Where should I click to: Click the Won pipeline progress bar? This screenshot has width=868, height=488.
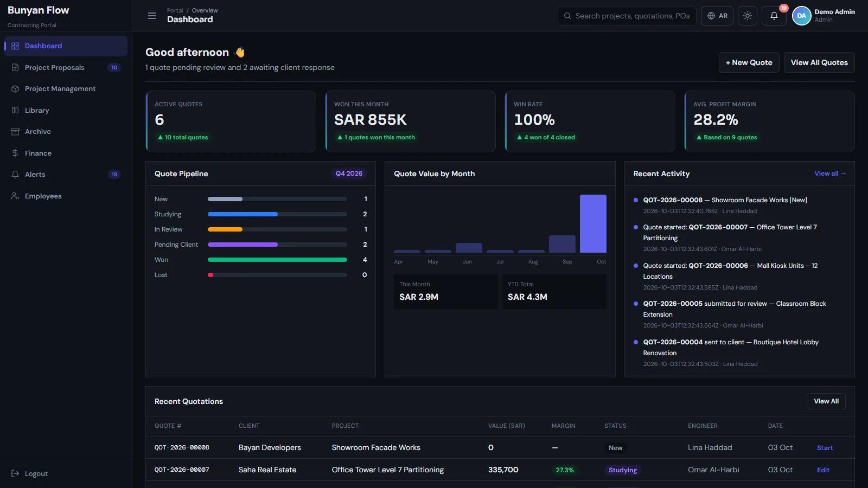click(x=277, y=260)
